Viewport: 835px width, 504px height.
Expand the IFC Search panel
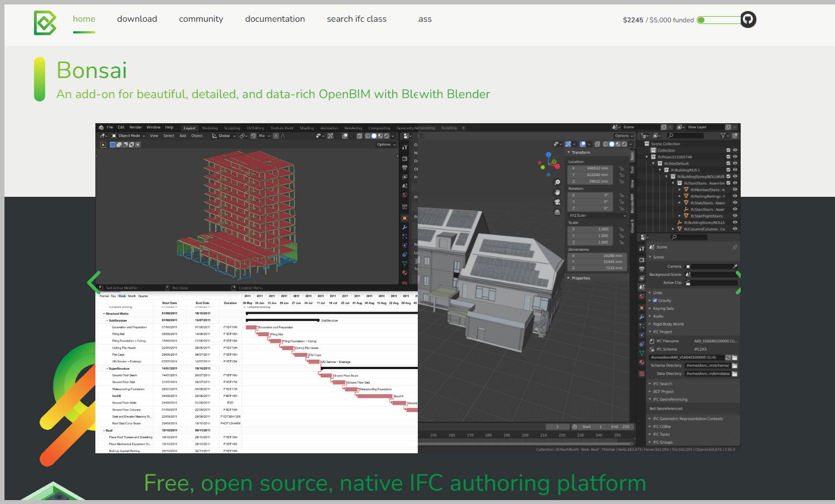click(x=662, y=384)
